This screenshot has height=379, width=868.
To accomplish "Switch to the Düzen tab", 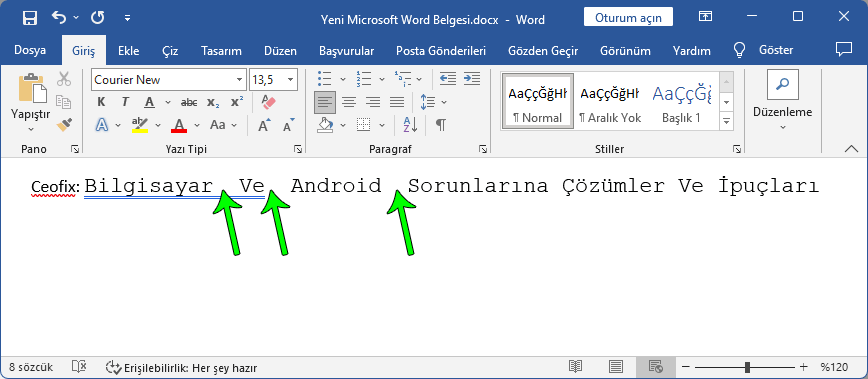I will coord(280,51).
